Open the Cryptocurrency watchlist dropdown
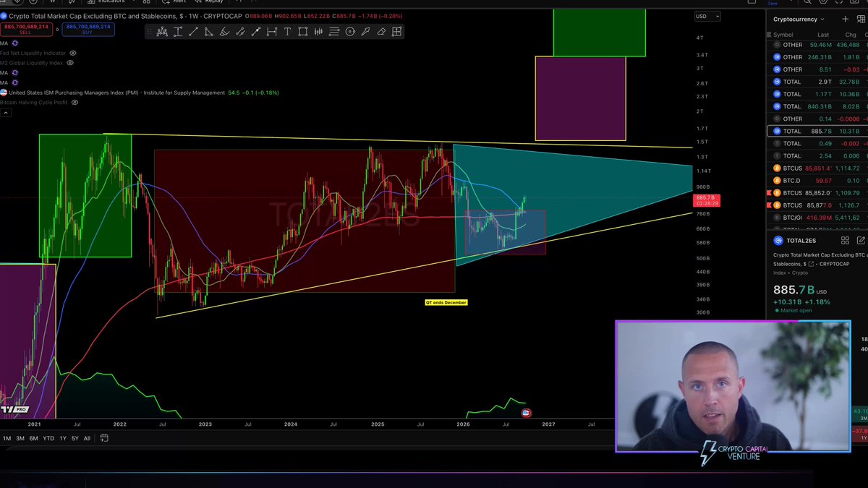Viewport: 868px width, 488px height. click(799, 19)
